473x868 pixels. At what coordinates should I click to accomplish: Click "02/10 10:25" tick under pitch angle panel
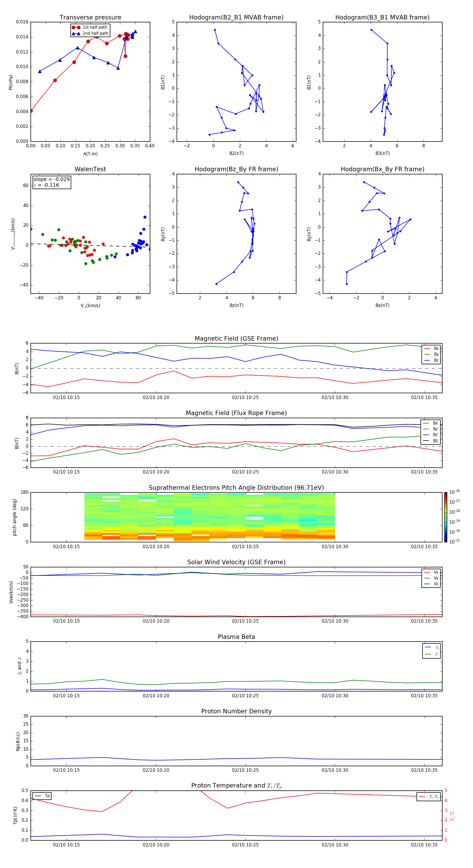pyautogui.click(x=245, y=547)
